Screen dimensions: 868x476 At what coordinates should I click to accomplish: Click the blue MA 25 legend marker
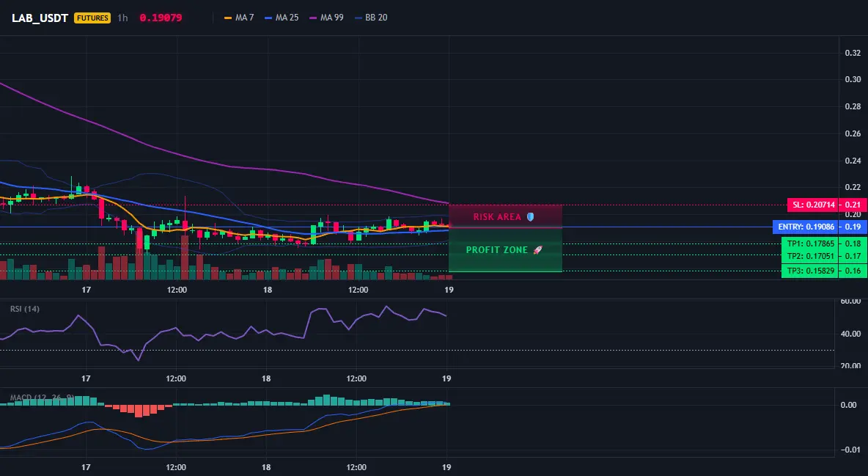[x=268, y=18]
